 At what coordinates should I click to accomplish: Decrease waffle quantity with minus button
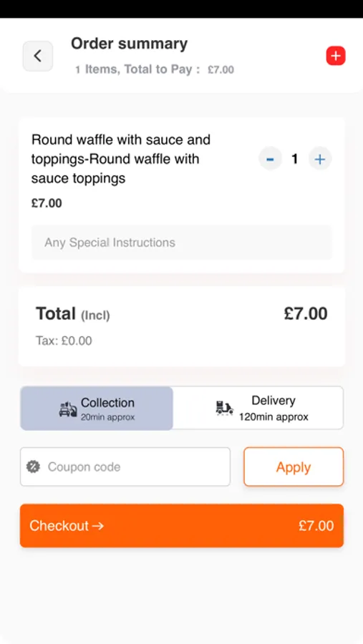[x=270, y=159]
